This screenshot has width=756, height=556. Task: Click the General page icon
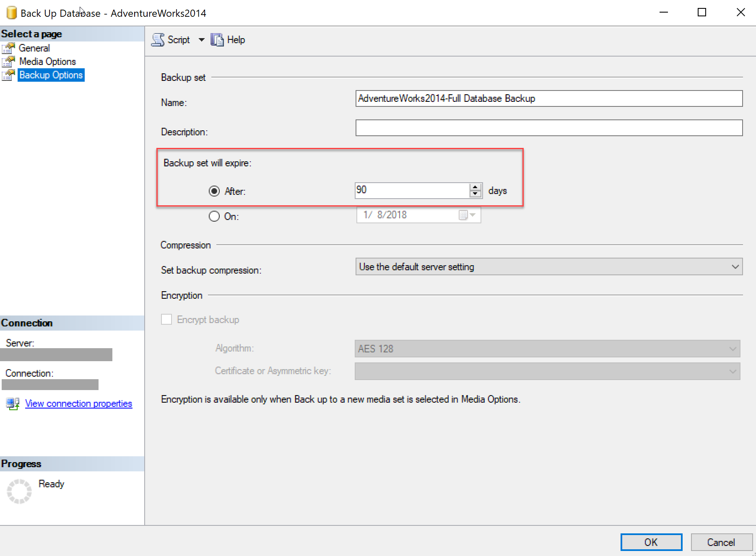pyautogui.click(x=8, y=48)
